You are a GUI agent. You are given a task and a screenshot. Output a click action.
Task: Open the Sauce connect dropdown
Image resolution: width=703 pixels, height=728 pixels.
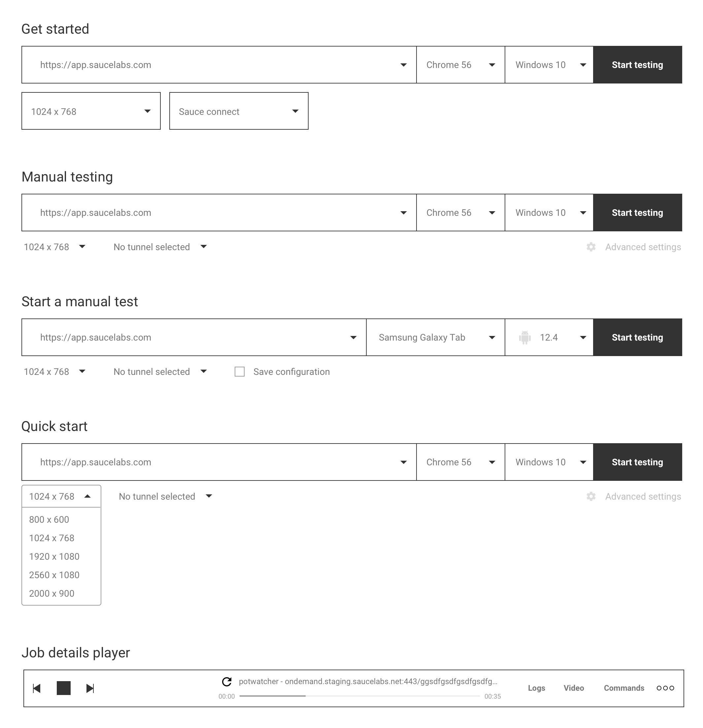click(239, 111)
